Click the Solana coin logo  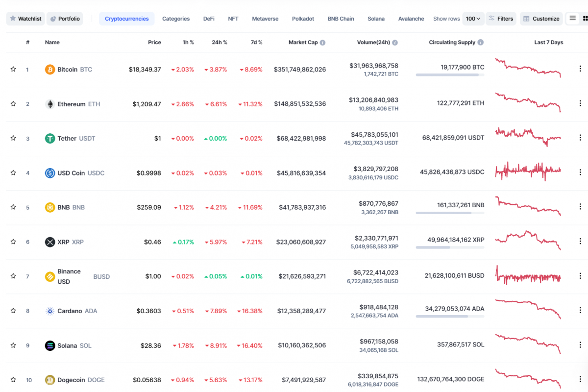click(x=50, y=345)
